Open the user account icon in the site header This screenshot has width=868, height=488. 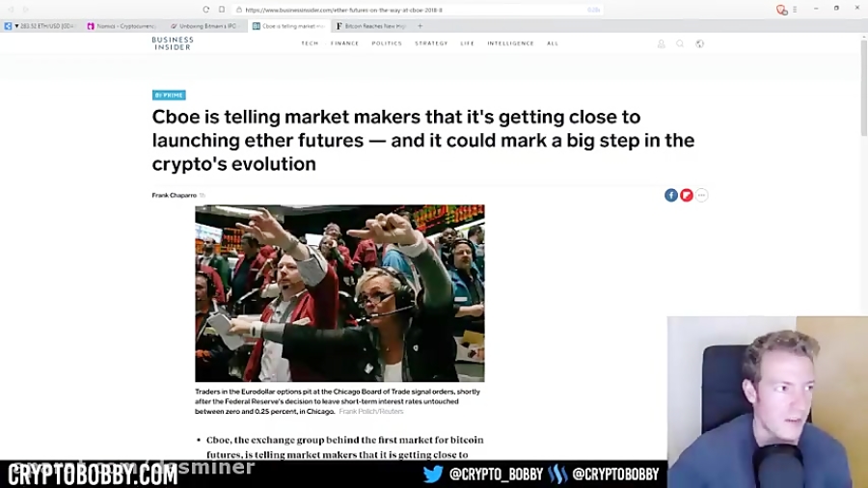[661, 43]
